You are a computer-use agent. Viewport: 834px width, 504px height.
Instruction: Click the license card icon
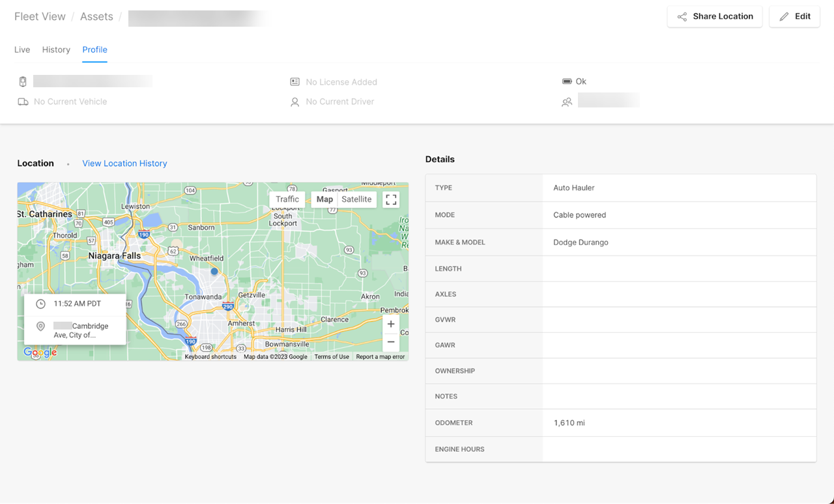click(295, 82)
